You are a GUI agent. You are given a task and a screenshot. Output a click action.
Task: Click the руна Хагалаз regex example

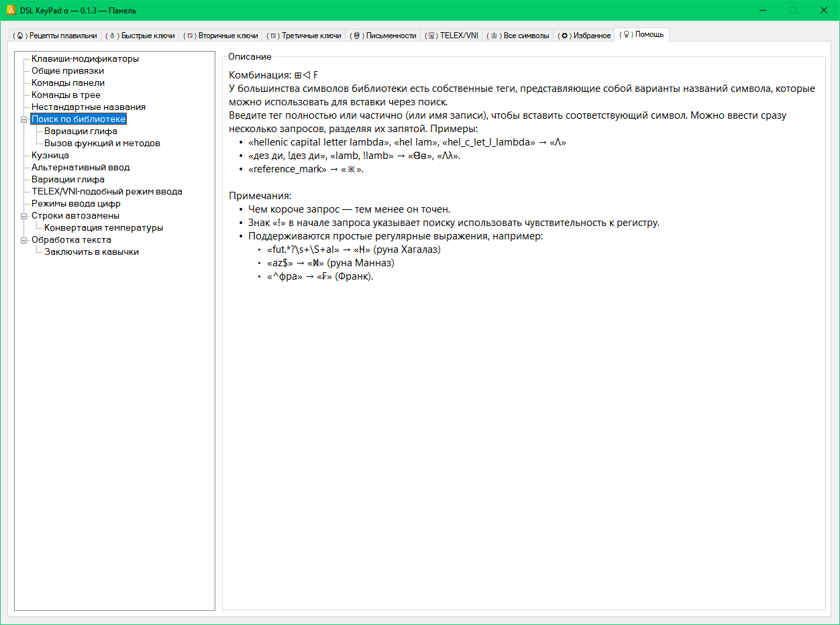tap(353, 249)
